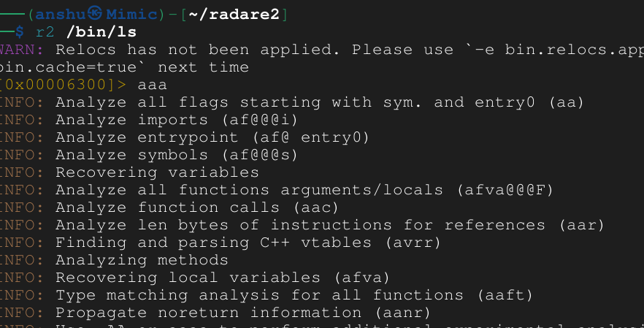
Task: Click the WARN label on Relocs line
Action: [x=20, y=50]
